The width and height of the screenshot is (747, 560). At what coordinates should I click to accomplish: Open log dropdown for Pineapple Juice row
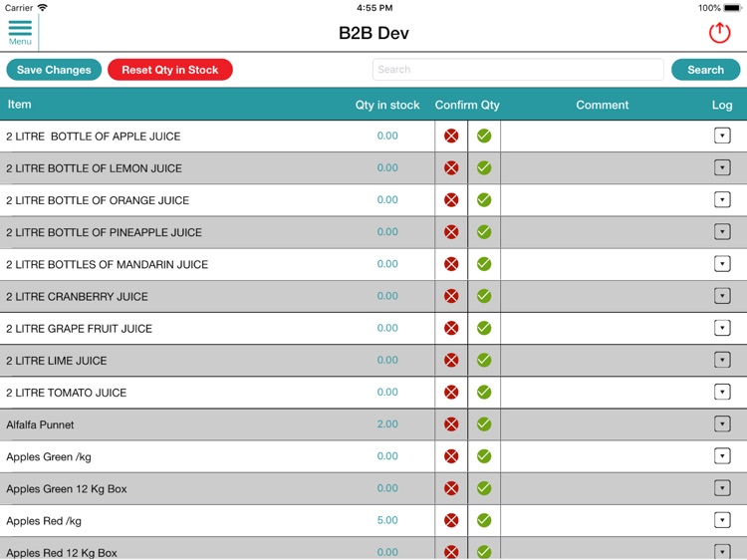pyautogui.click(x=722, y=231)
